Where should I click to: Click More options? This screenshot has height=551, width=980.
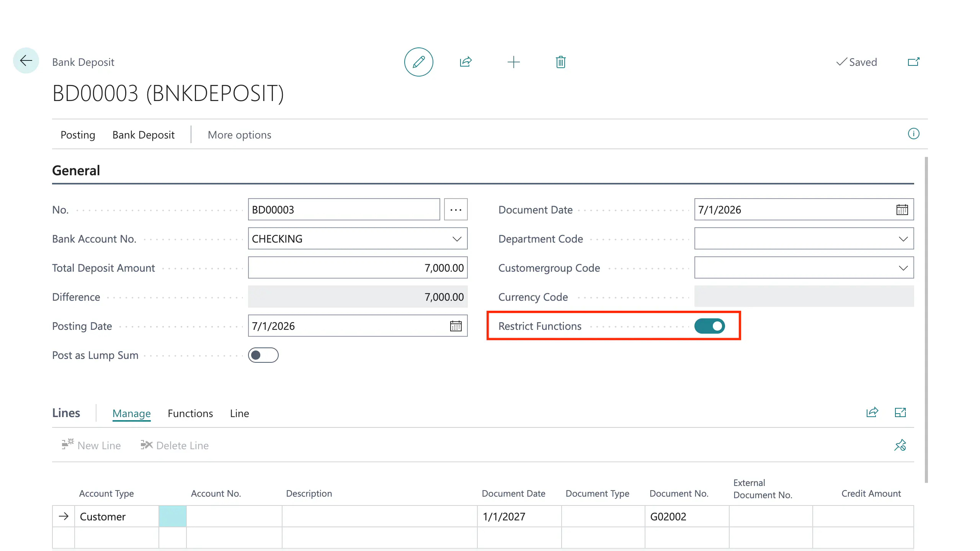click(x=239, y=135)
